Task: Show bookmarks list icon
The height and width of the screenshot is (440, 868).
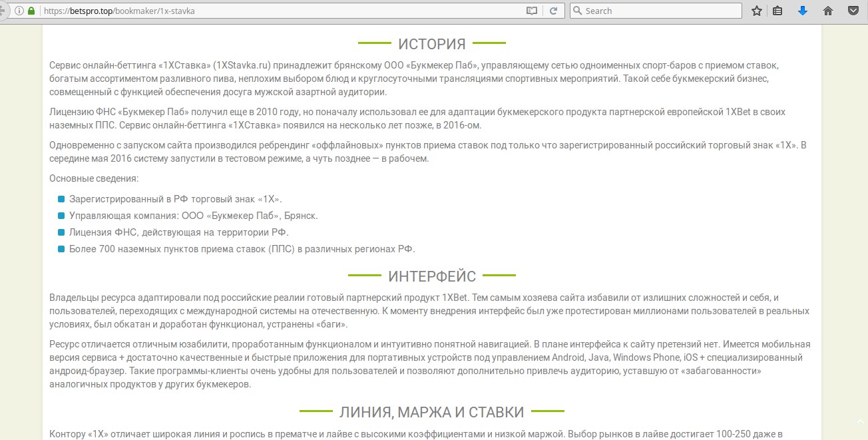Action: tap(777, 11)
